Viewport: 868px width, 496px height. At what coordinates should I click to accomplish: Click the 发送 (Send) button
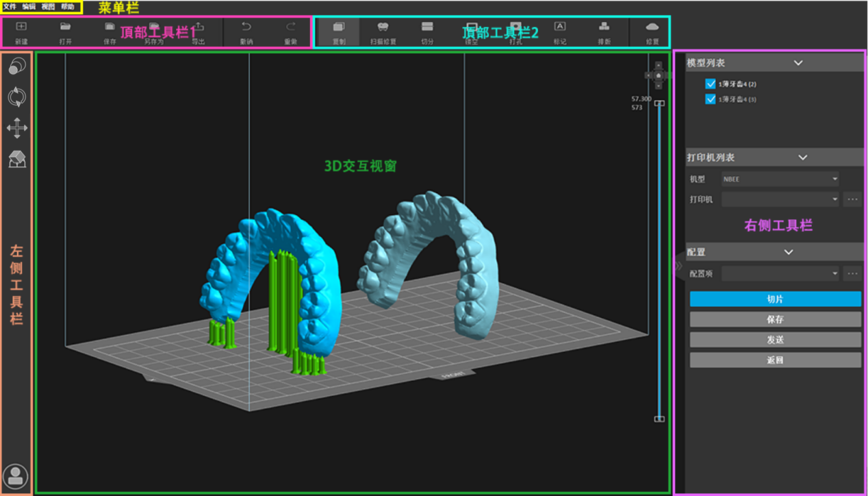pos(775,340)
